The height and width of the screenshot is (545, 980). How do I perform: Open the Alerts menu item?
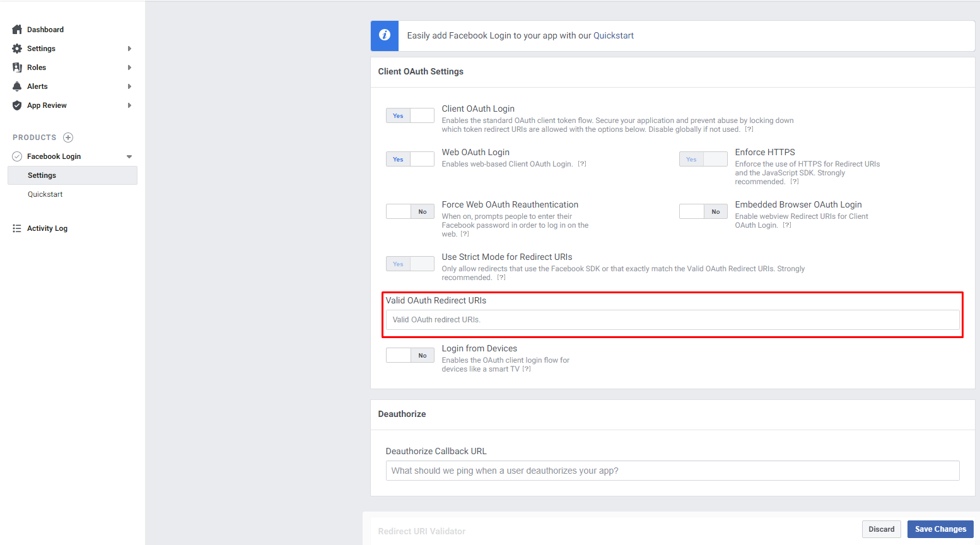click(37, 86)
